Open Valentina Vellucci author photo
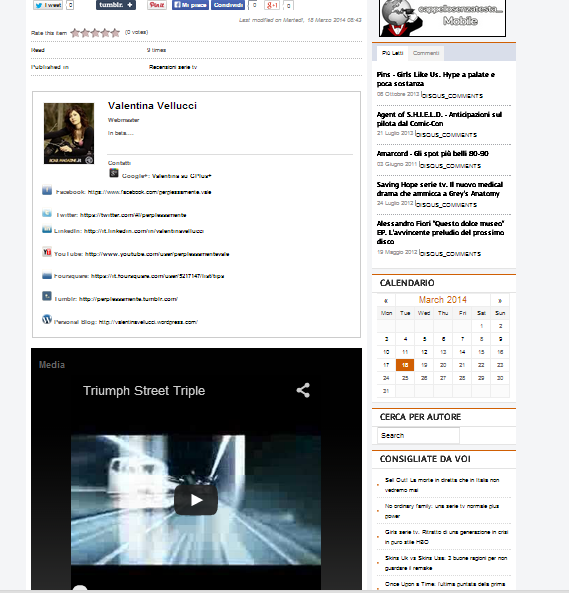Screen dimensions: 569x593 coord(69,133)
